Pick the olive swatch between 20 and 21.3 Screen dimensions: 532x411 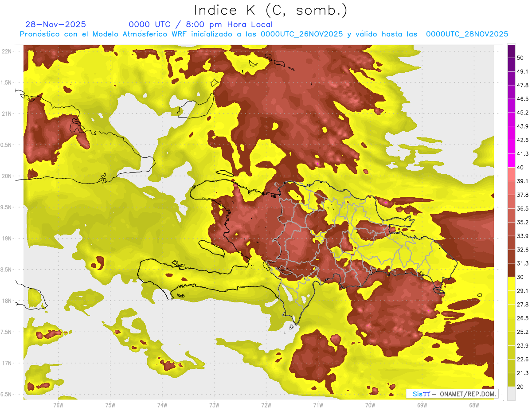512,380
